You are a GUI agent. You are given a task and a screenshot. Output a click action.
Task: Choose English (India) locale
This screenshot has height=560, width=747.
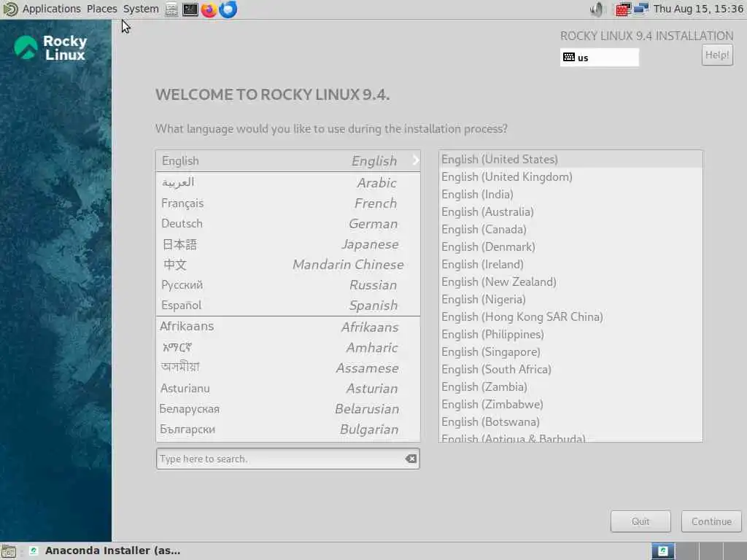570,195
